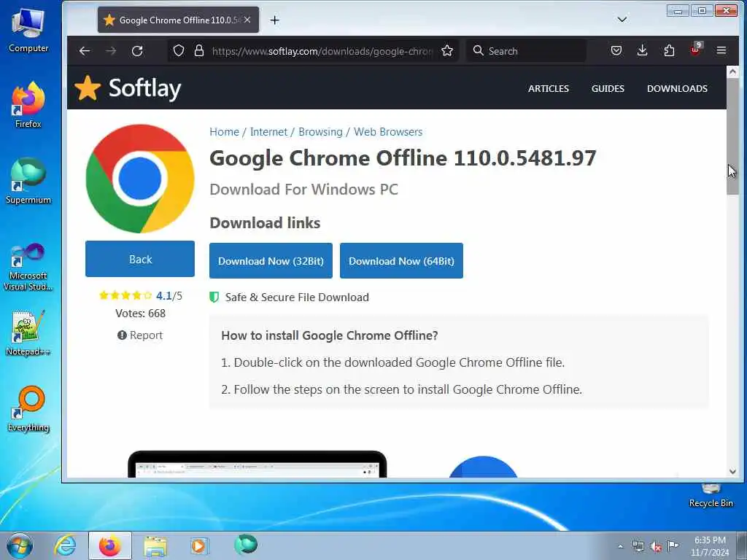Click the taskbar clock showing 6:35 PM
Screen dimensions: 747x560
pyautogui.click(x=710, y=546)
